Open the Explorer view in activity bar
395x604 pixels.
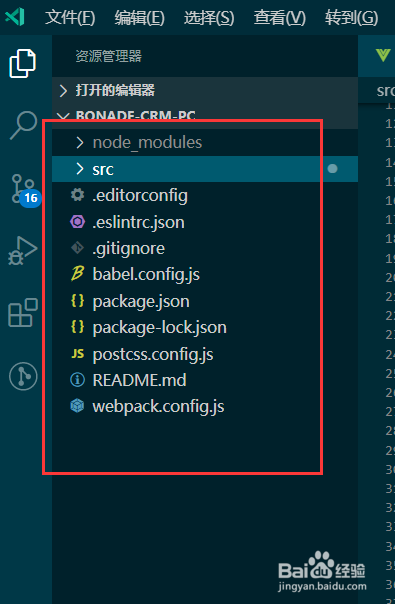coord(22,63)
